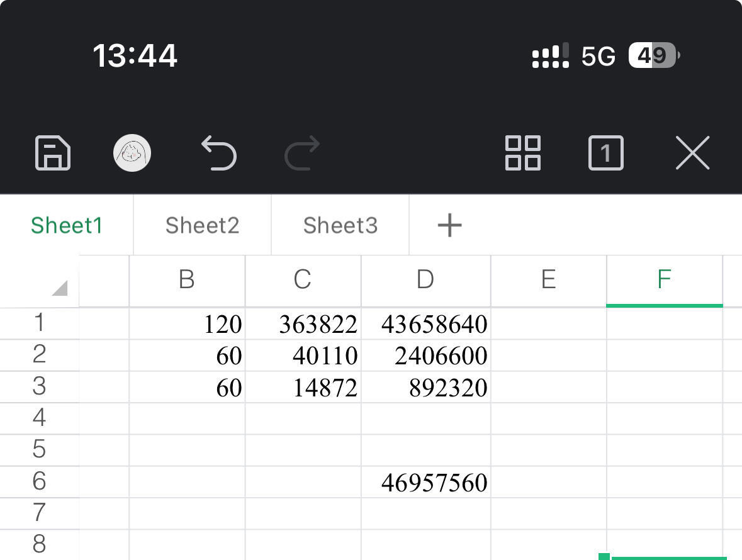Close the spreadsheet with the X icon
The width and height of the screenshot is (742, 560).
[x=693, y=153]
